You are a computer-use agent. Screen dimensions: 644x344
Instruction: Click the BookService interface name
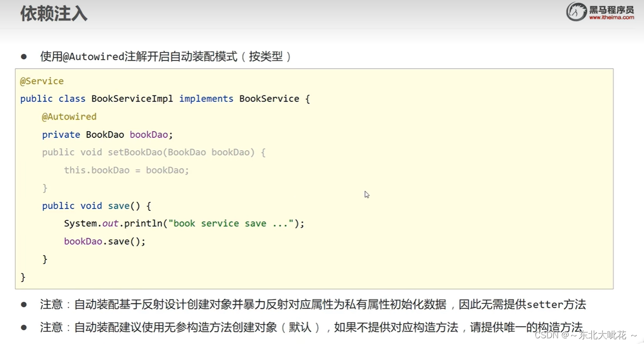point(269,99)
